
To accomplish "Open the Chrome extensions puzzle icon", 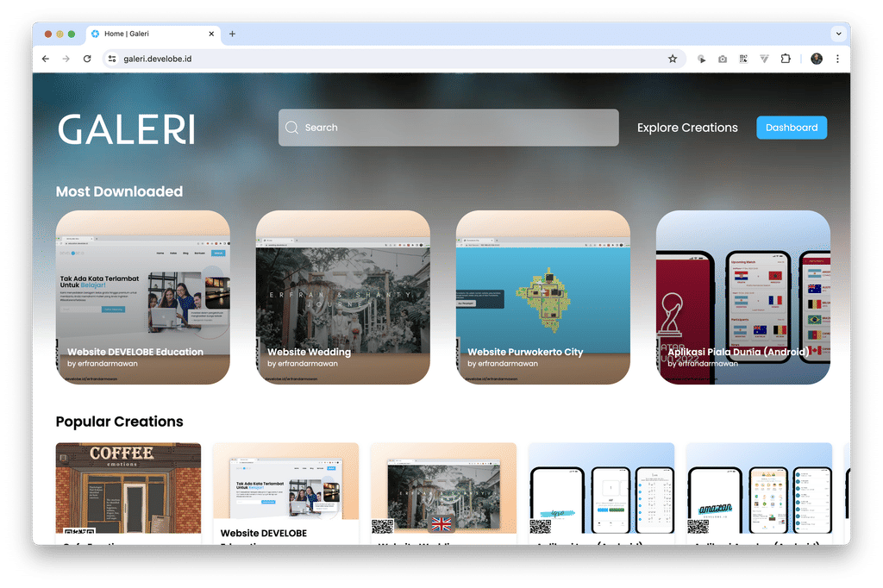I will click(x=786, y=59).
